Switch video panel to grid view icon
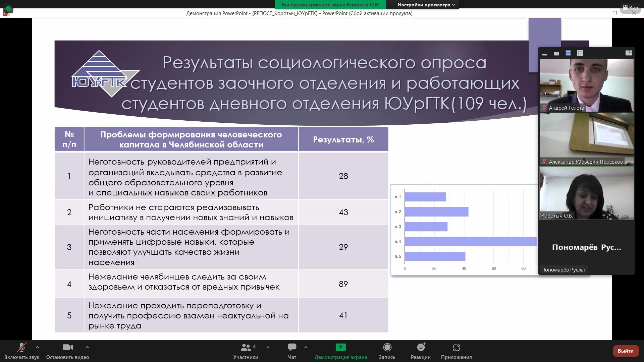Viewport: 644px width, 362px height. click(x=580, y=53)
